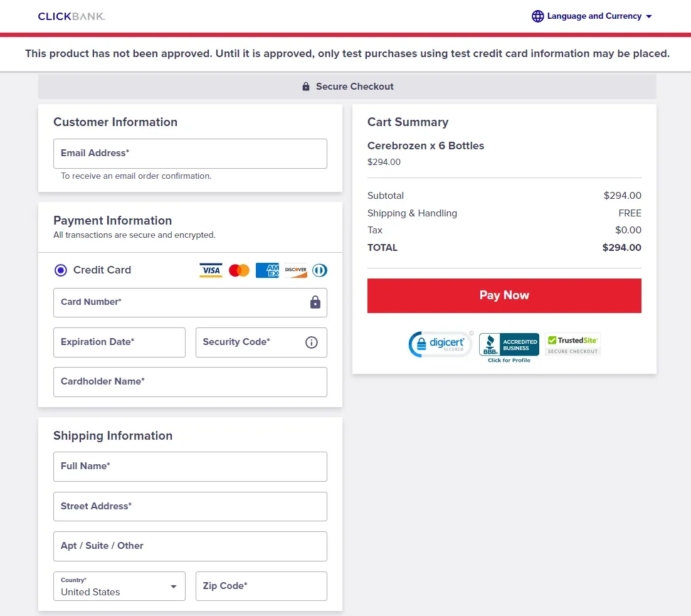This screenshot has height=616, width=691.
Task: Open the Country selection dropdown
Action: (x=119, y=586)
